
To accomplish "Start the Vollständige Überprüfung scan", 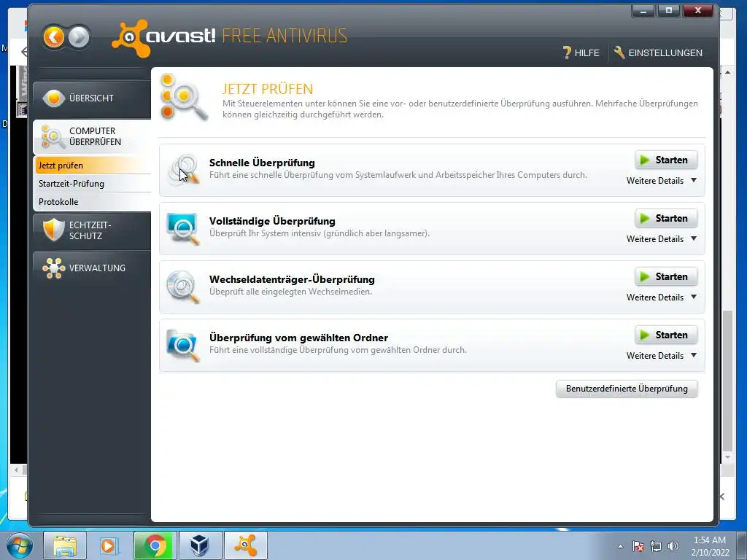I will [666, 219].
